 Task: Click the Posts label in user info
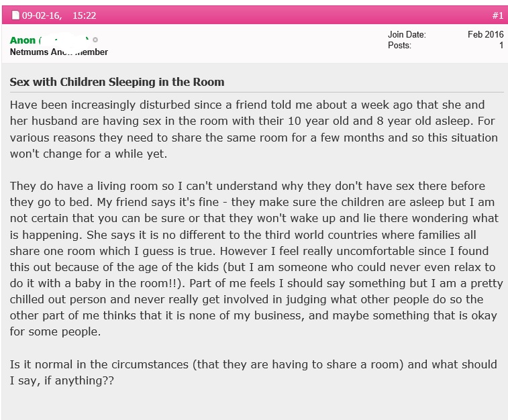(399, 46)
